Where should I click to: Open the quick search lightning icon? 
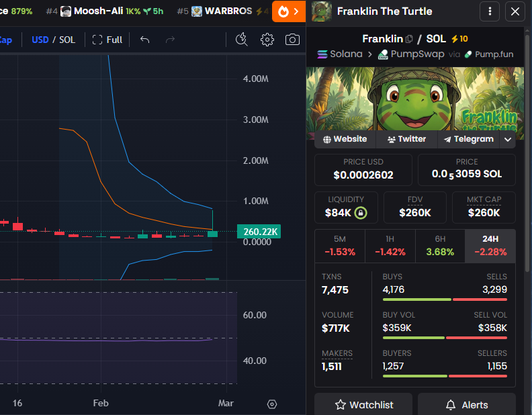[242, 40]
